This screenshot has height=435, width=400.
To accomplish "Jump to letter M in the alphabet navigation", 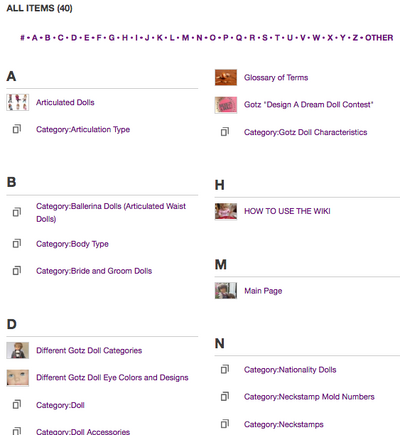I will (185, 38).
